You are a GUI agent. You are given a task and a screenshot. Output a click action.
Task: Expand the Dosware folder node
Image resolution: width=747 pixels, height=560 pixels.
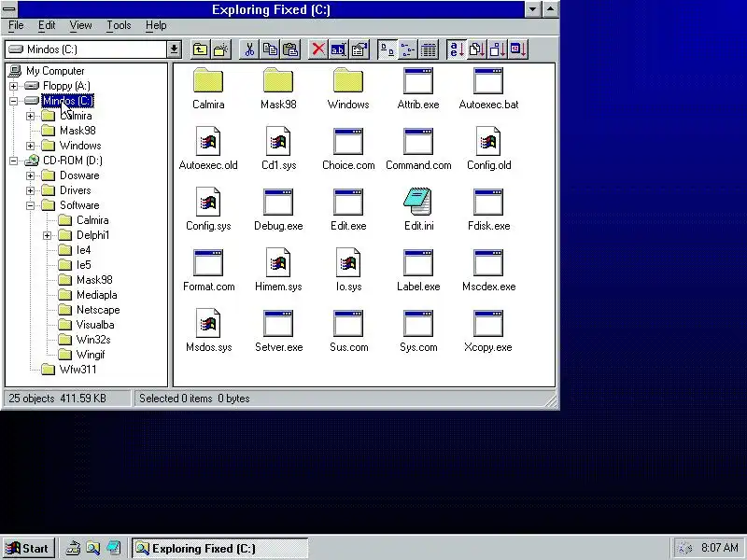30,175
